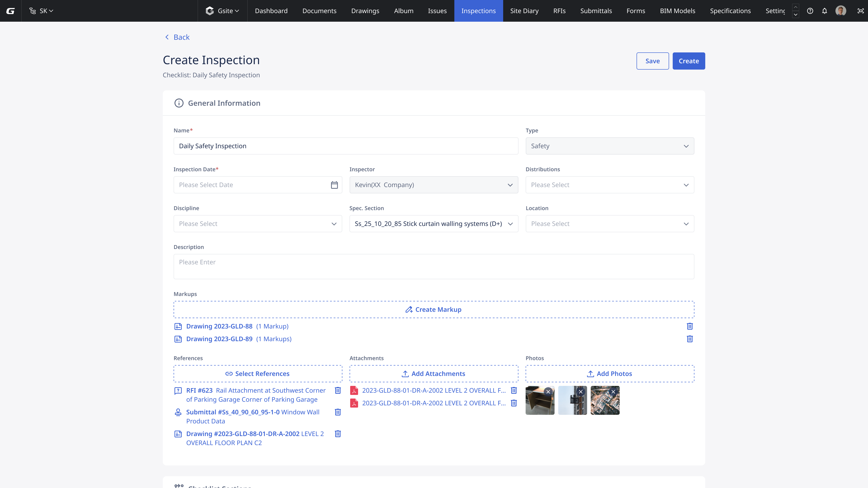The width and height of the screenshot is (868, 488).
Task: Click into the Description text field
Action: pos(433,266)
